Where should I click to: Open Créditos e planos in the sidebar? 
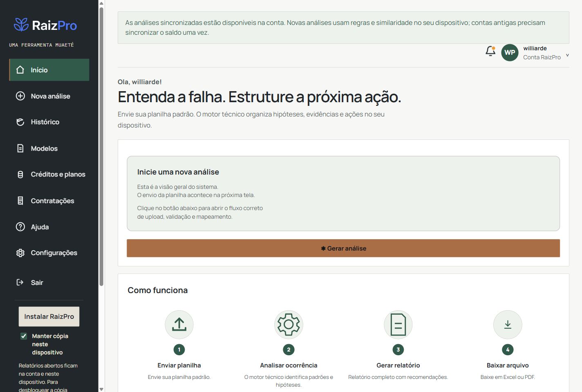49,175
